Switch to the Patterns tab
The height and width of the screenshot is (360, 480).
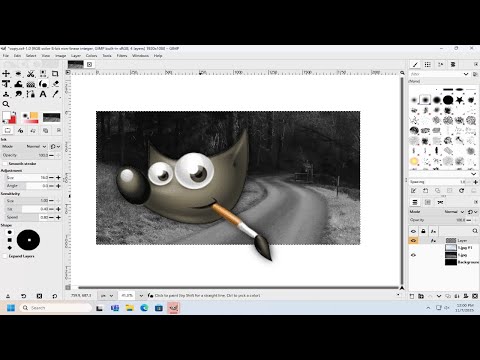point(428,64)
